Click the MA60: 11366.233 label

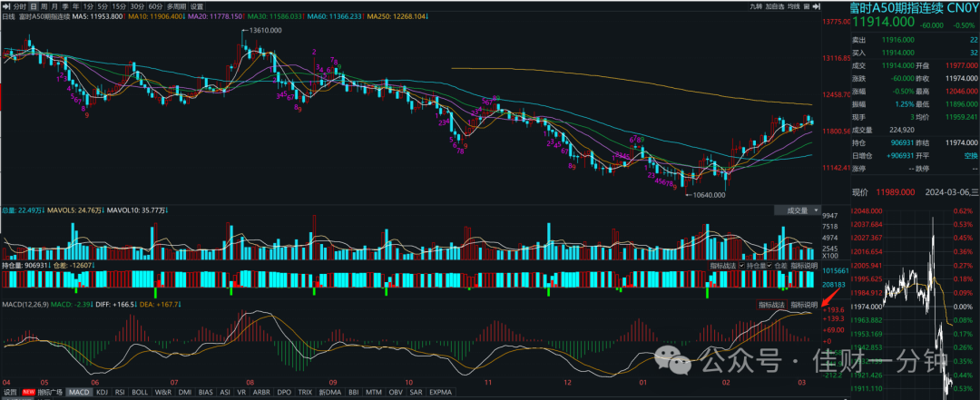coord(336,16)
